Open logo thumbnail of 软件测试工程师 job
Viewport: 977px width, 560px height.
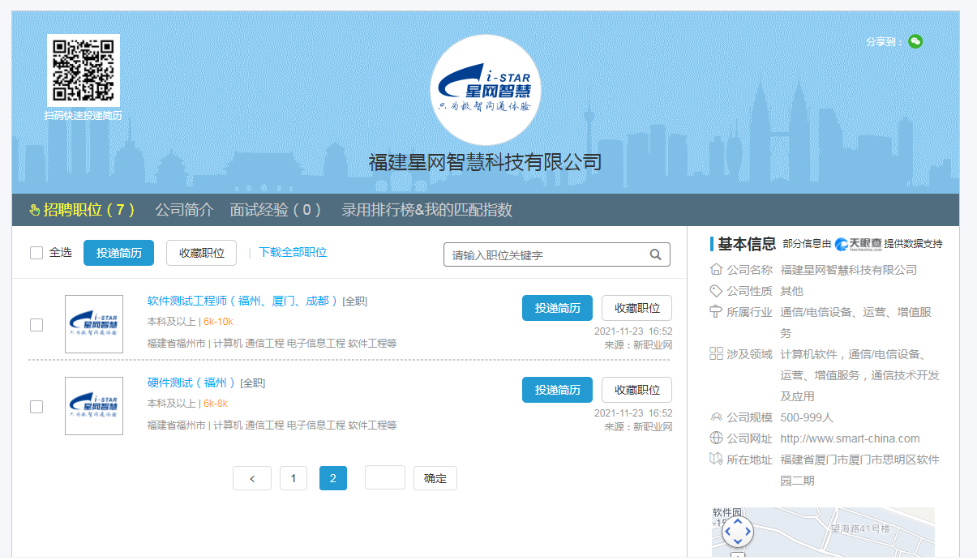(94, 324)
